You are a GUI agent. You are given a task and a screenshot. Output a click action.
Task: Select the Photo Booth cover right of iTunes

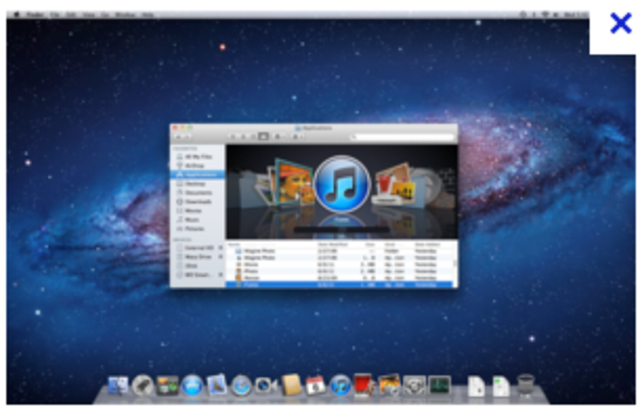coord(392,184)
